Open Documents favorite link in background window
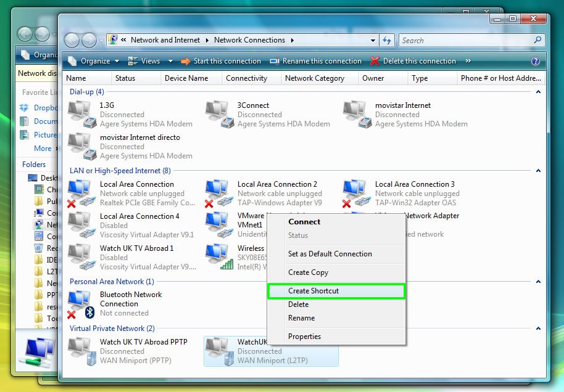Viewport: 564px width, 392px height. tap(39, 121)
